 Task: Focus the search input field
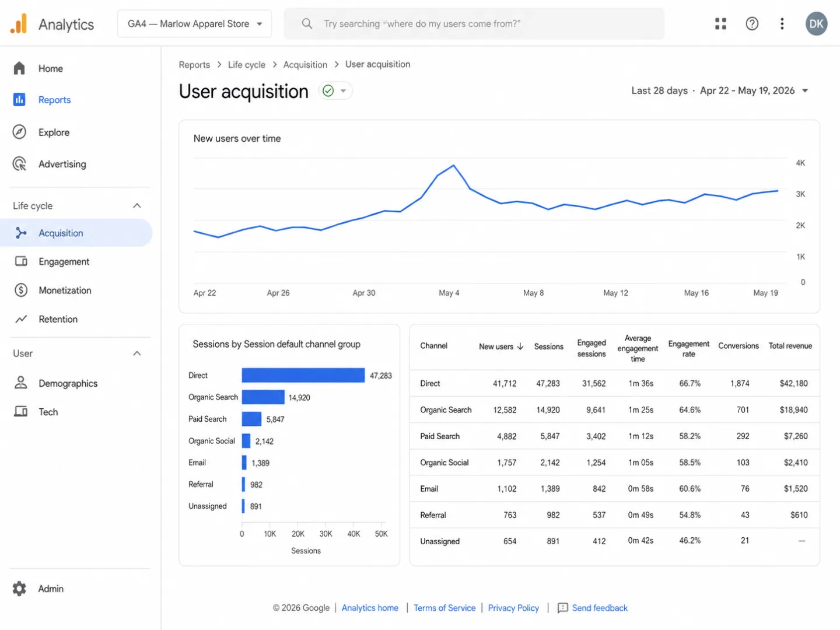click(474, 24)
